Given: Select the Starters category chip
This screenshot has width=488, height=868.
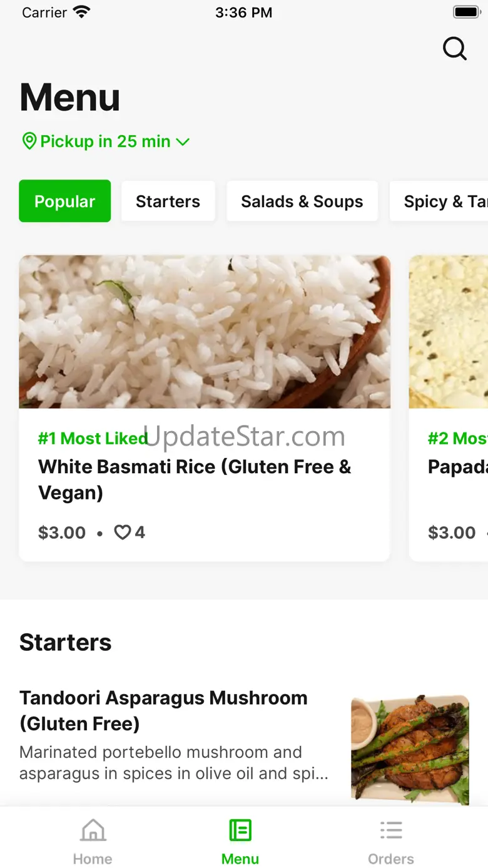Looking at the screenshot, I should point(168,201).
